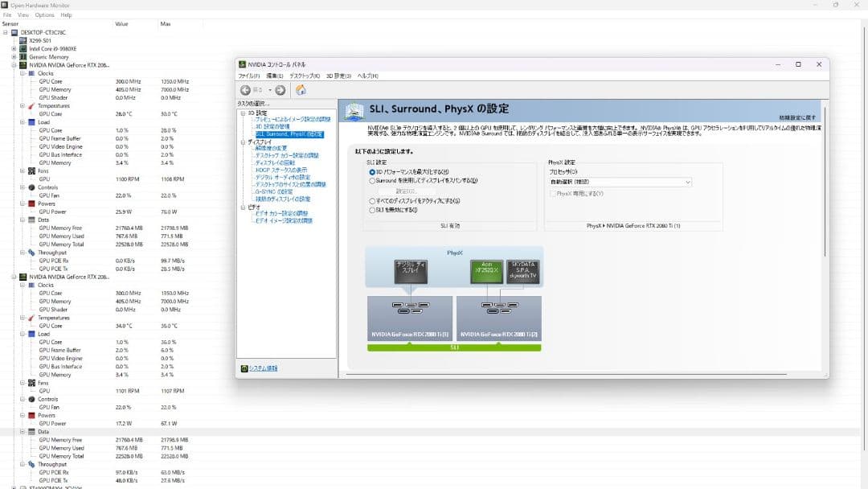Select G-SYNC の設定 in the task tree
Screen dimensions: 868x489
(x=273, y=191)
